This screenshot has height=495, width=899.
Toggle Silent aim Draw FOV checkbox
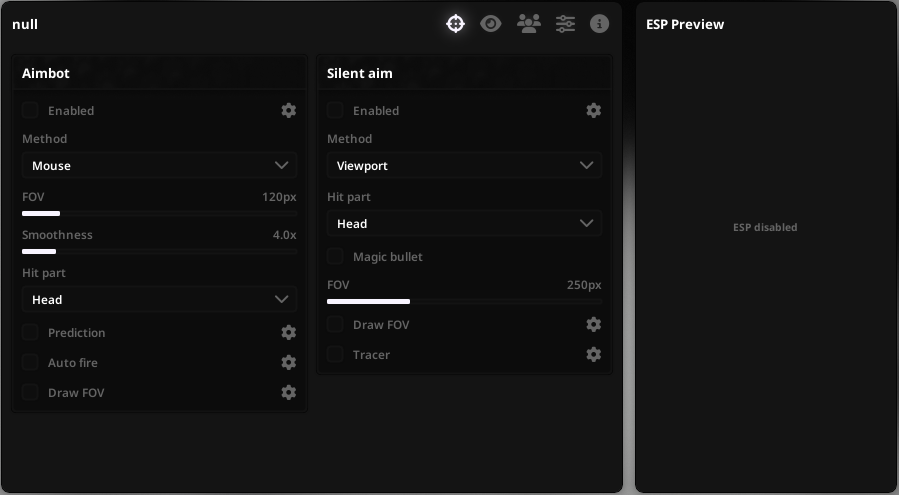pyautogui.click(x=335, y=324)
